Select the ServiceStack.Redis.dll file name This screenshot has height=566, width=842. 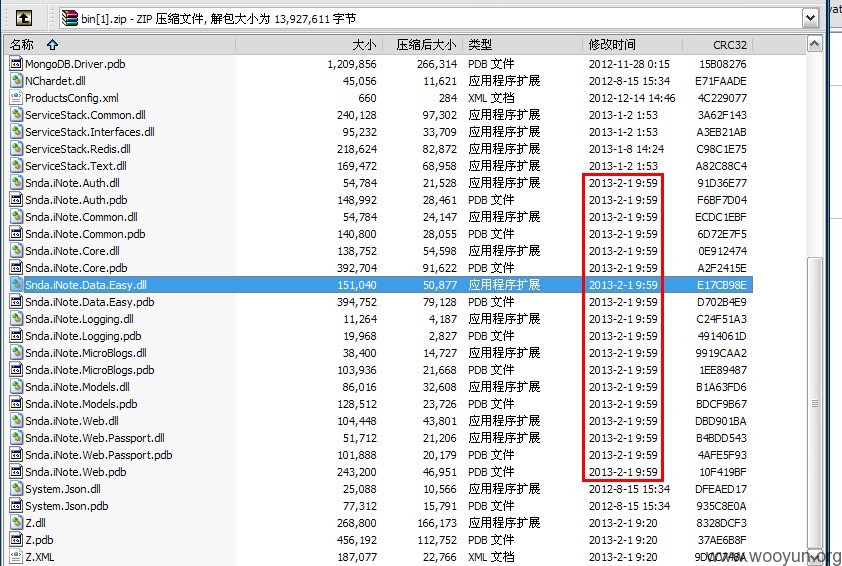[78, 149]
